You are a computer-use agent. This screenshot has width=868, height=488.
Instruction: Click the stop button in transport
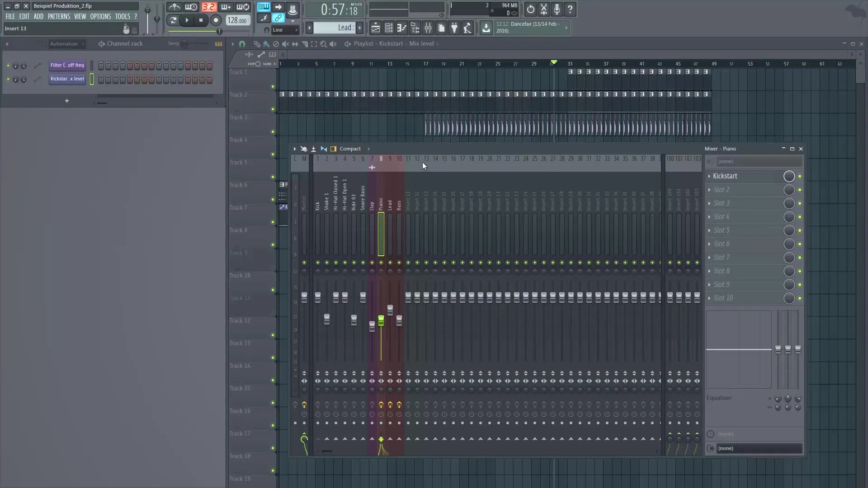pyautogui.click(x=201, y=20)
